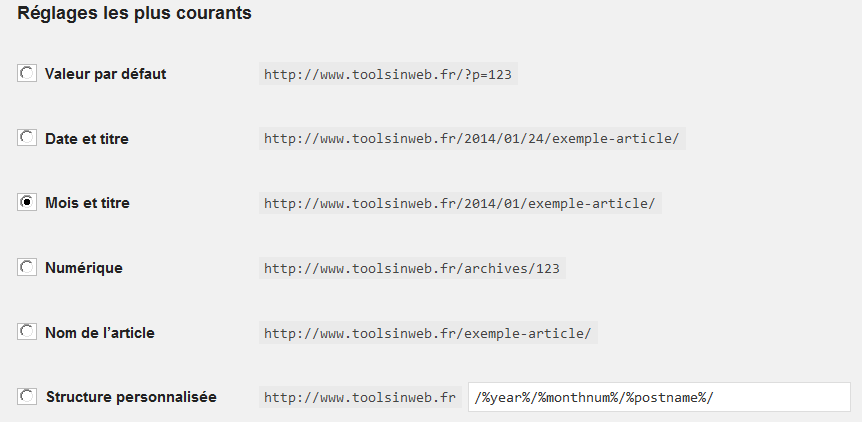
Task: Click the 'archives/123' example URL
Action: click(x=413, y=268)
